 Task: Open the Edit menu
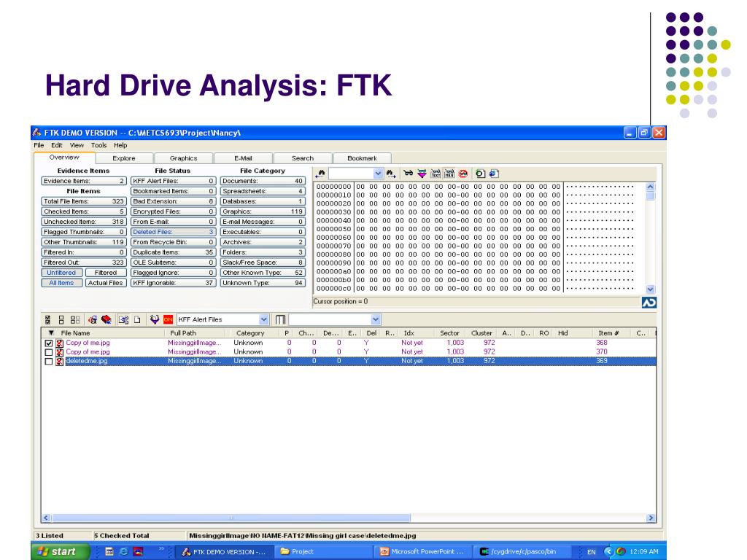tap(57, 145)
